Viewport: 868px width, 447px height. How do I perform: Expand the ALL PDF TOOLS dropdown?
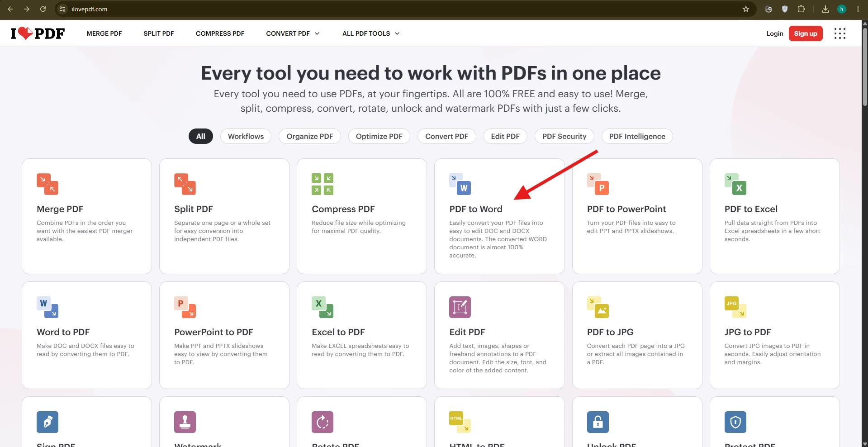pos(371,33)
